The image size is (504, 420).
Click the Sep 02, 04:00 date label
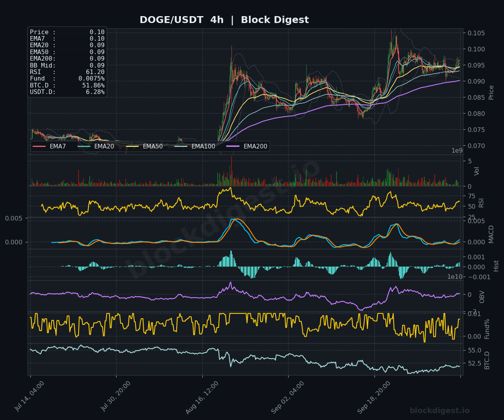[x=288, y=397]
